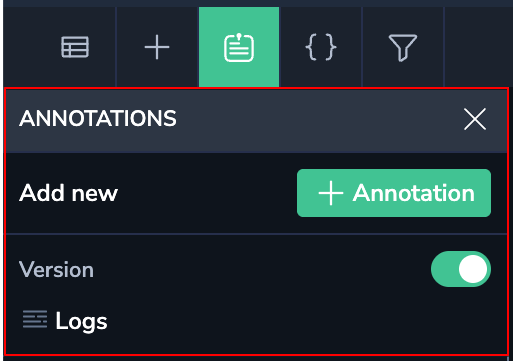The height and width of the screenshot is (361, 513).
Task: Click the plus icon in the top toolbar
Action: coord(157,47)
